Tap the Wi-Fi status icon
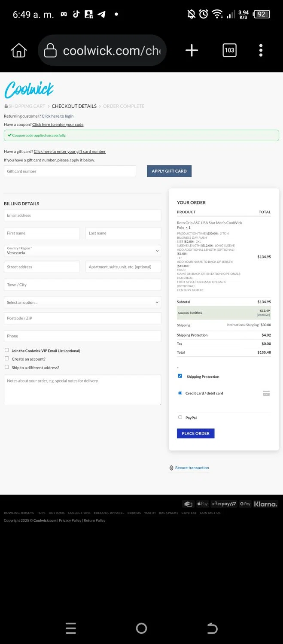Viewport: 283px width, 644px height. pos(217,14)
